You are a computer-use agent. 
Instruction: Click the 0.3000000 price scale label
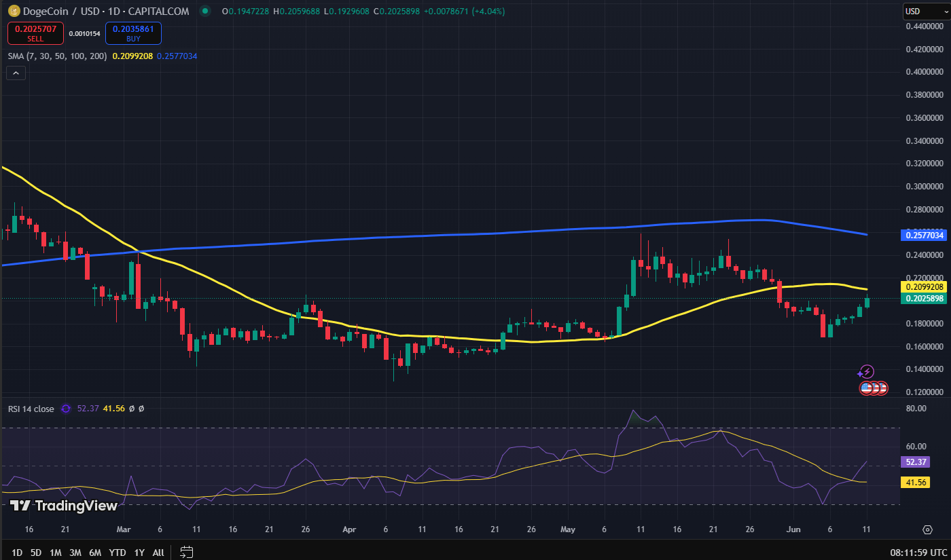click(925, 187)
